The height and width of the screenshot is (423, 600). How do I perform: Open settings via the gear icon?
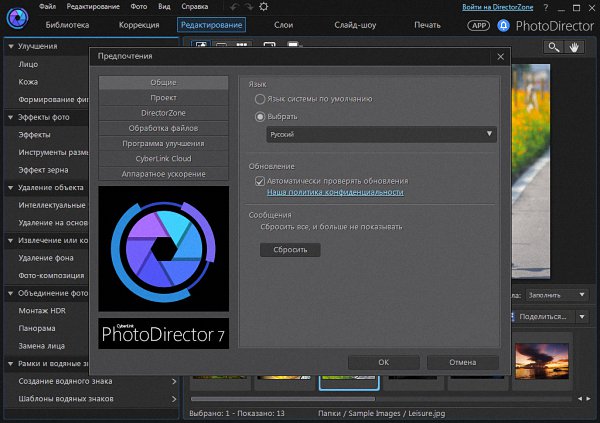click(262, 7)
